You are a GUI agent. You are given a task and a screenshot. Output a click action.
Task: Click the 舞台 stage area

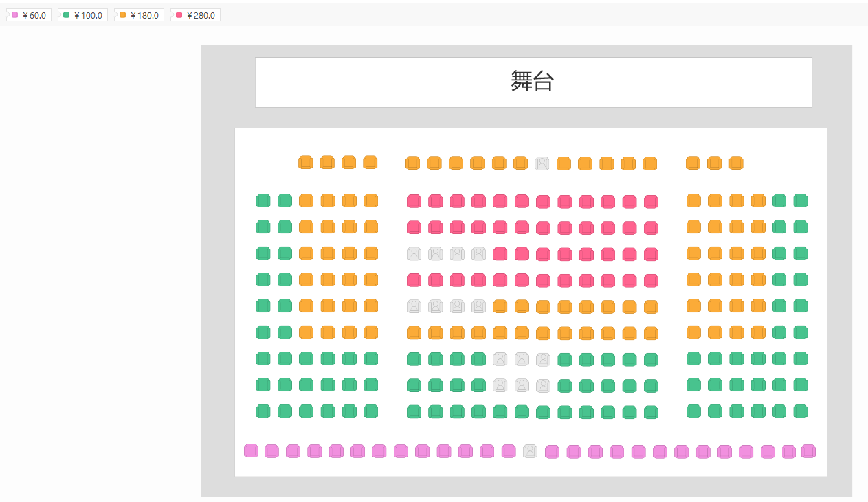533,82
